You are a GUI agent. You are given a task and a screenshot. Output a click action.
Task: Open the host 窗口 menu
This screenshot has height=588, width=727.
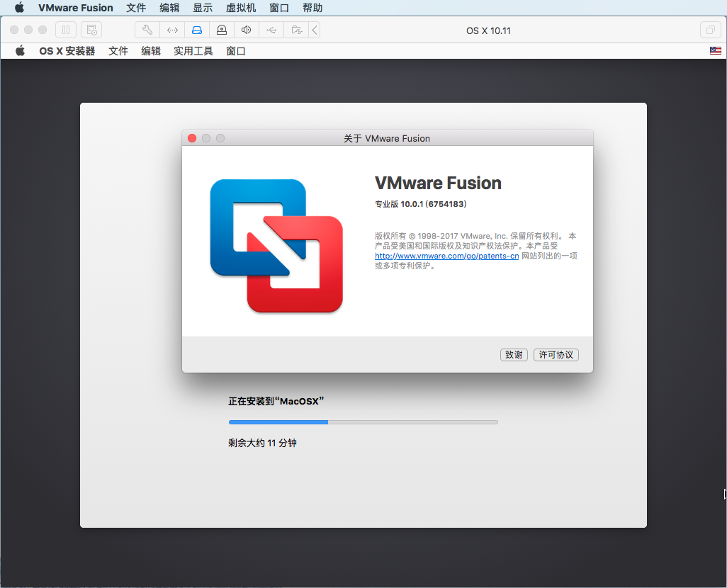tap(279, 8)
